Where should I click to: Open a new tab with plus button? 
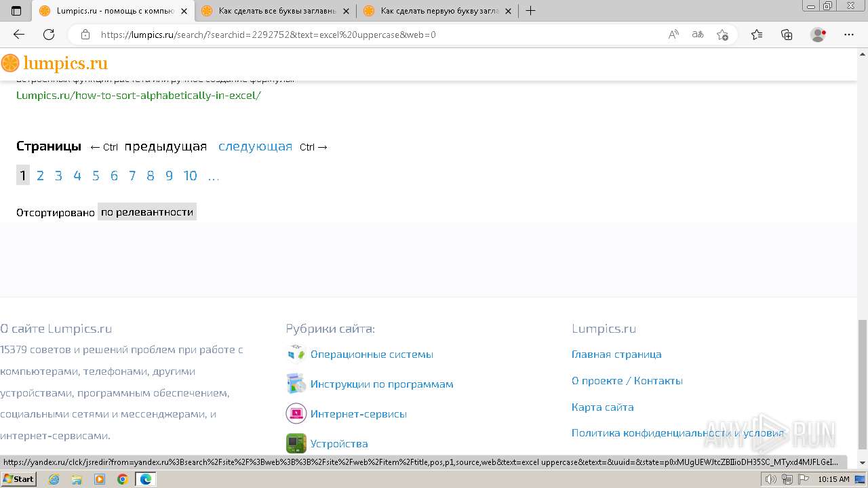click(x=530, y=11)
